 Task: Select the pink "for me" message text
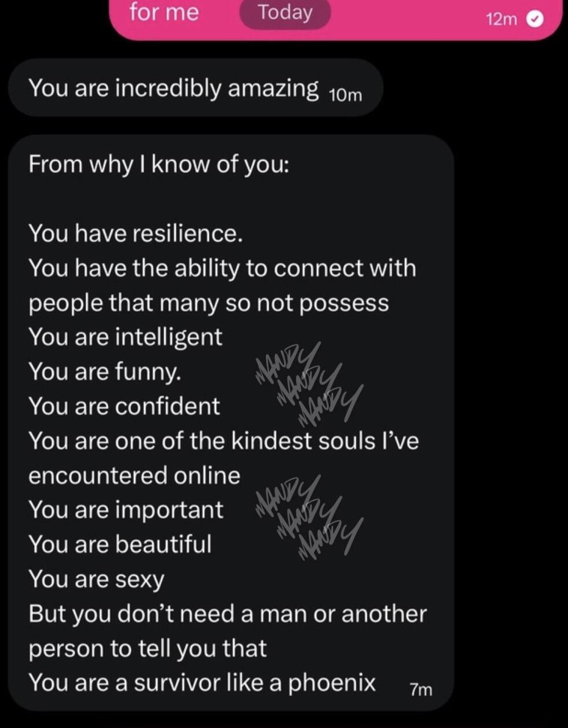coord(164,12)
